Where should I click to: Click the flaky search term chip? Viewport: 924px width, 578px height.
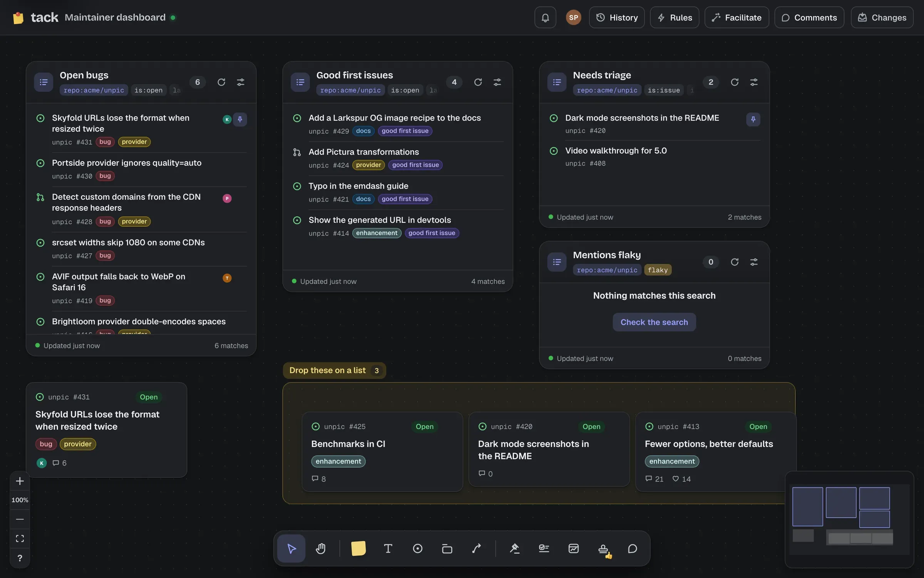coord(658,270)
